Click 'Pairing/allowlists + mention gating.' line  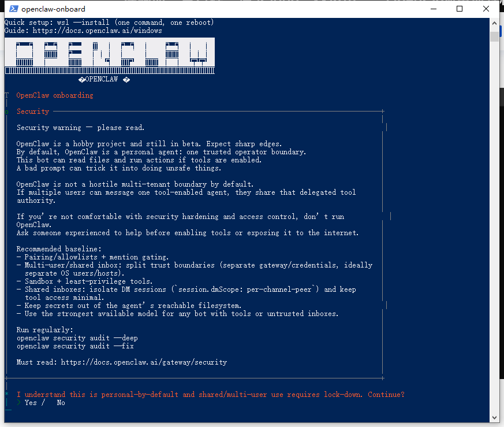tap(92, 257)
